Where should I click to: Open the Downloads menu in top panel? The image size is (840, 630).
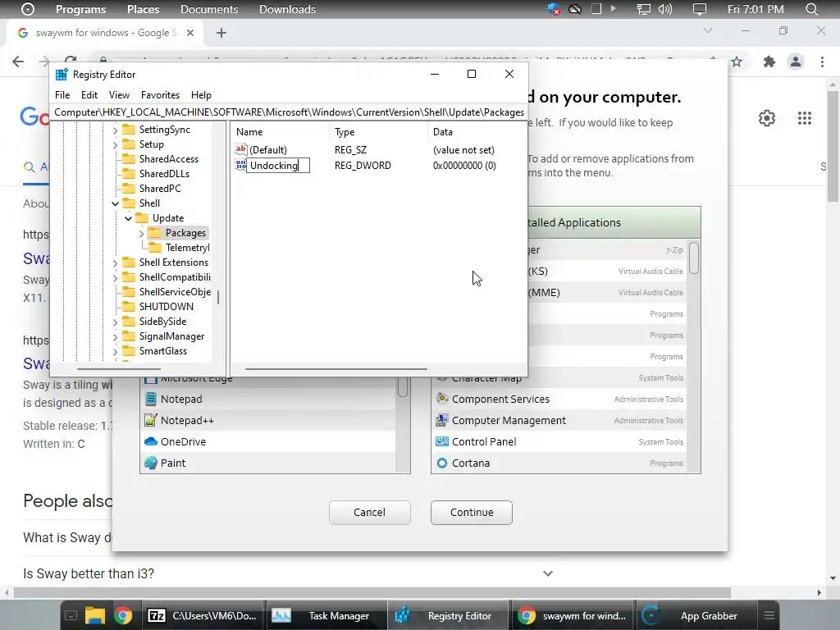[x=287, y=9]
